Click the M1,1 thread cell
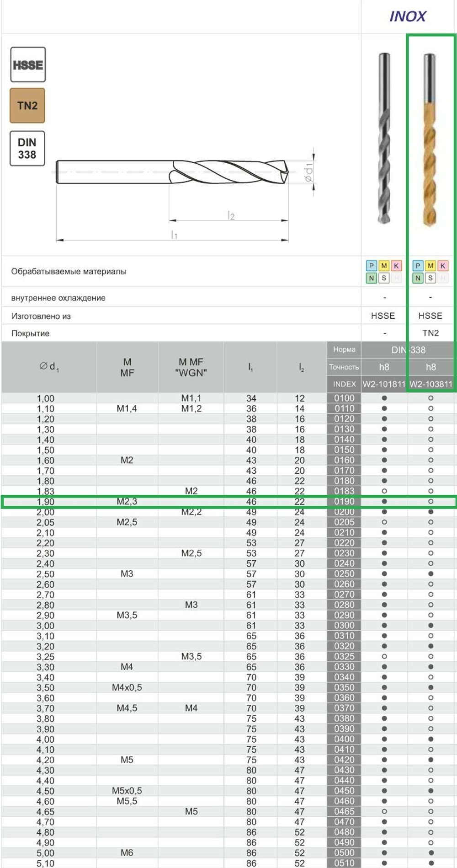 [x=191, y=398]
